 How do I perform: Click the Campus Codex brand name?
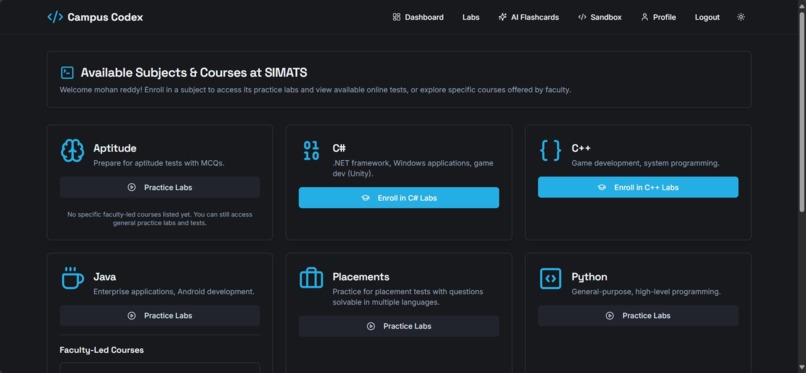105,17
